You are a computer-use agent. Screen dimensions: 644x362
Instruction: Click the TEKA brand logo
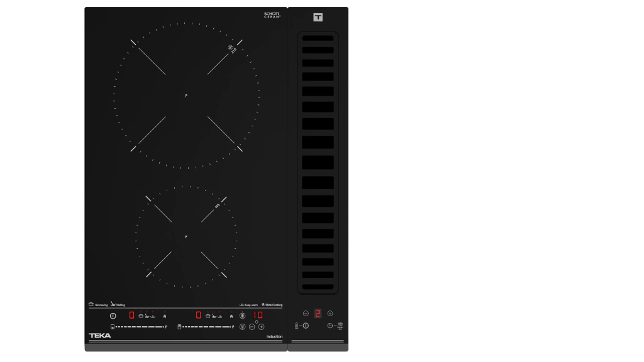coord(99,336)
